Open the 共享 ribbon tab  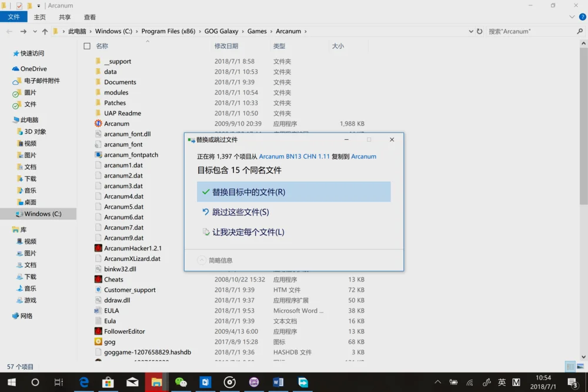(65, 17)
